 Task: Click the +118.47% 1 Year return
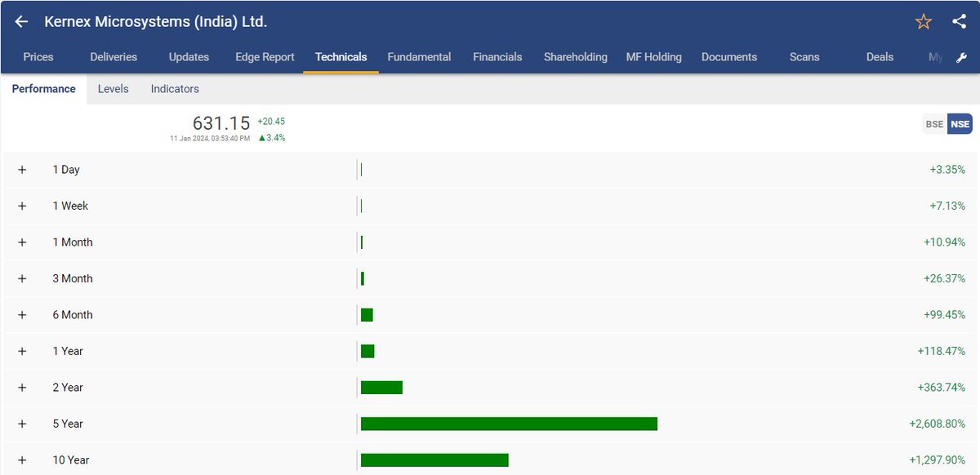click(942, 351)
